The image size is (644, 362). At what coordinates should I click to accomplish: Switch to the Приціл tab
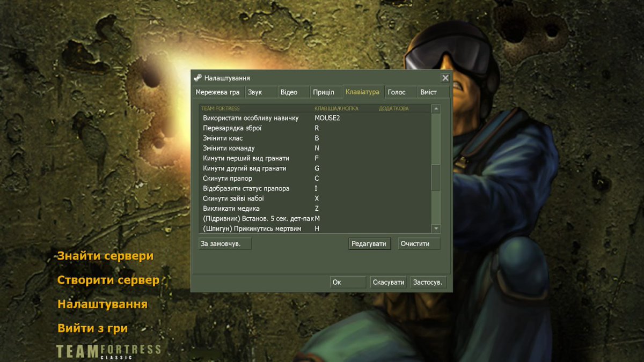326,92
